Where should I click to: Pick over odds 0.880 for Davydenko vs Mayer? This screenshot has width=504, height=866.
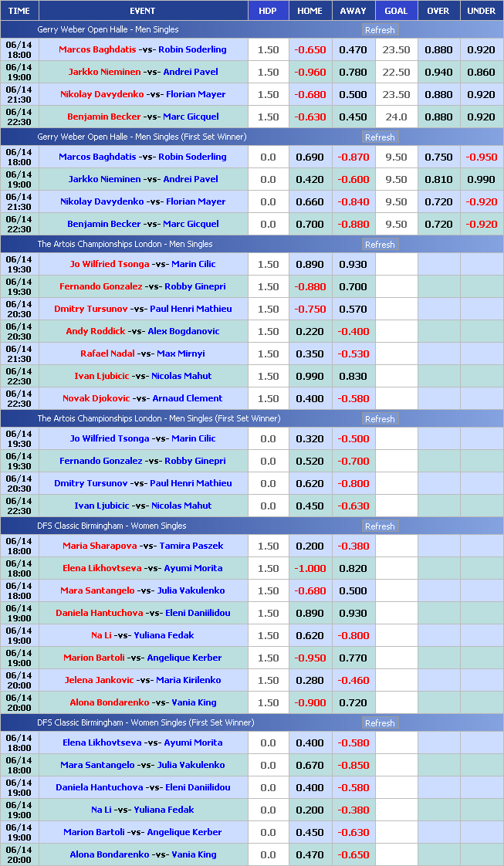(438, 94)
